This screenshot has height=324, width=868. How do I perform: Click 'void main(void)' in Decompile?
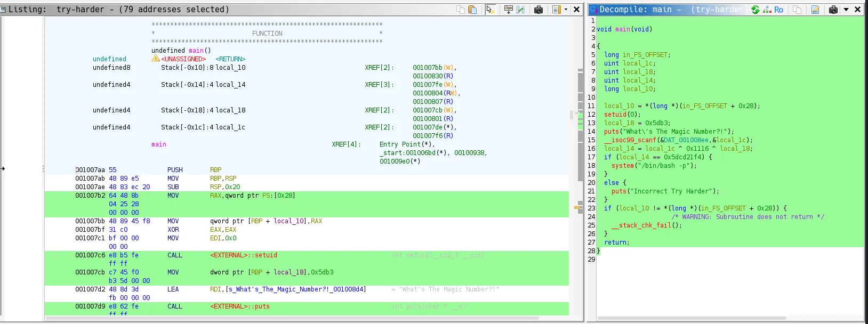tap(624, 29)
